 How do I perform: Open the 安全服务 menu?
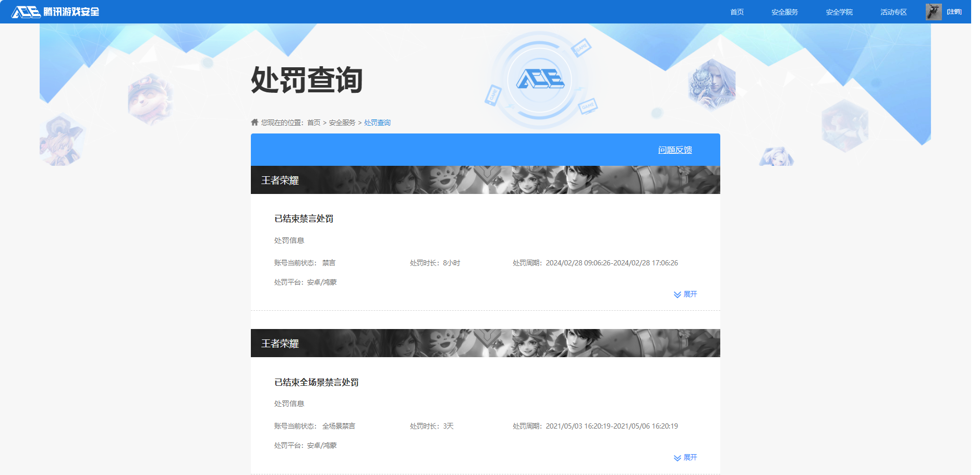(784, 12)
